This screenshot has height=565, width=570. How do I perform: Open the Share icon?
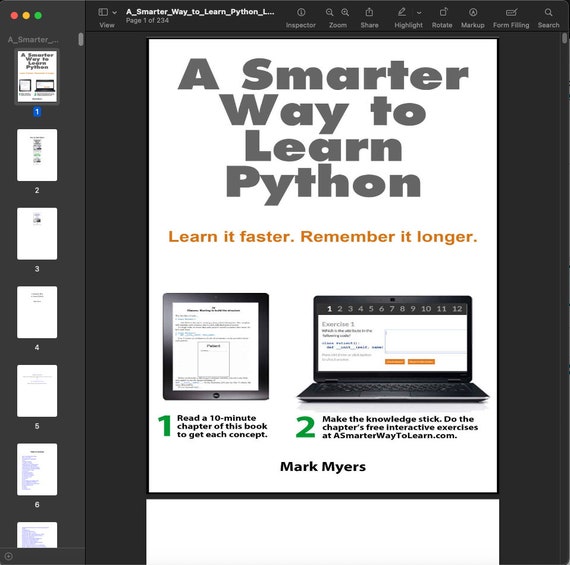(x=369, y=12)
